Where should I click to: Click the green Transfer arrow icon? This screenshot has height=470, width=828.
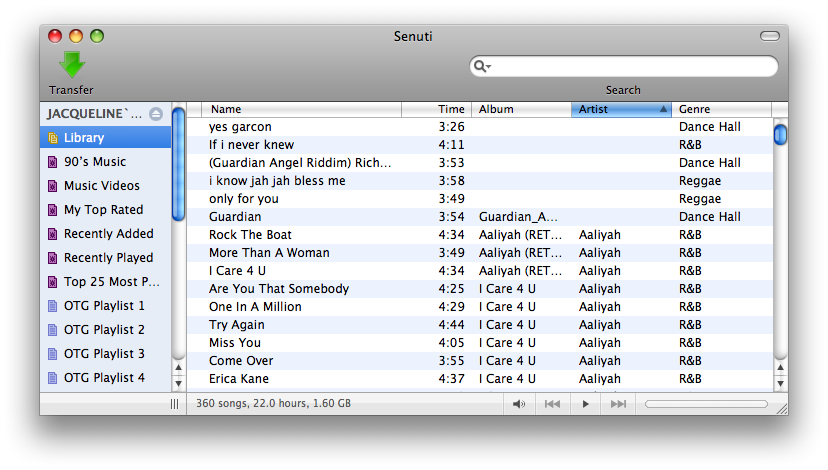pyautogui.click(x=72, y=64)
